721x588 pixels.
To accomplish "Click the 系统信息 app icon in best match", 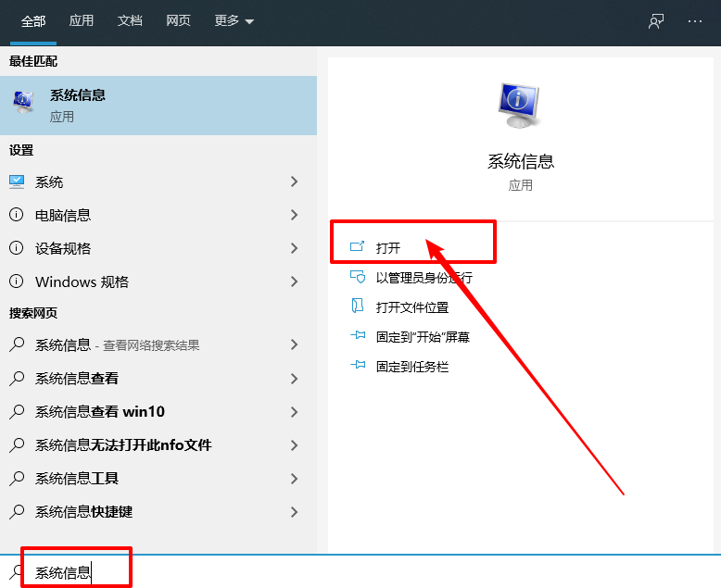I will (23, 106).
